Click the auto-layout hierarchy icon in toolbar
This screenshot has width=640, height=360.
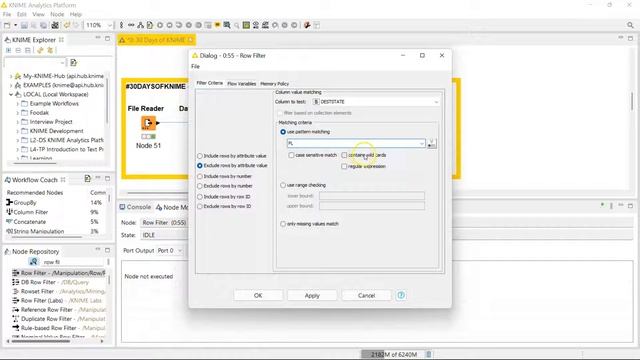coord(140,25)
